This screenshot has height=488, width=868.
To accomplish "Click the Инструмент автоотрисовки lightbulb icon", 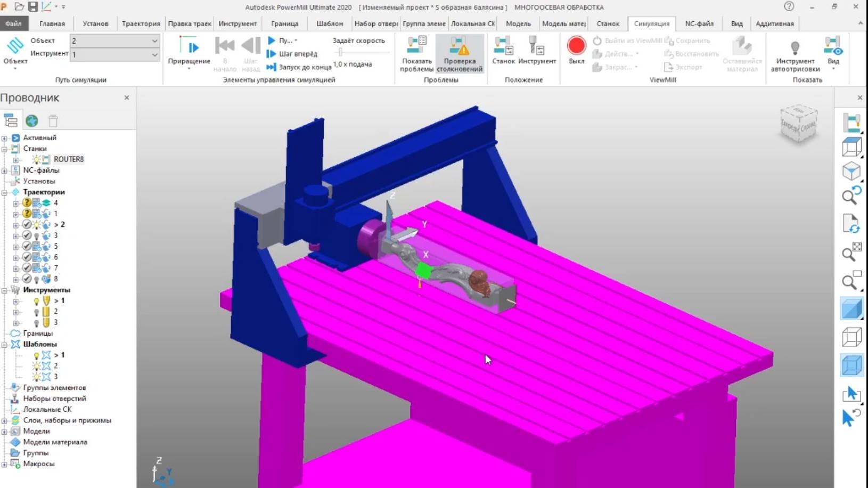I will coord(795,47).
